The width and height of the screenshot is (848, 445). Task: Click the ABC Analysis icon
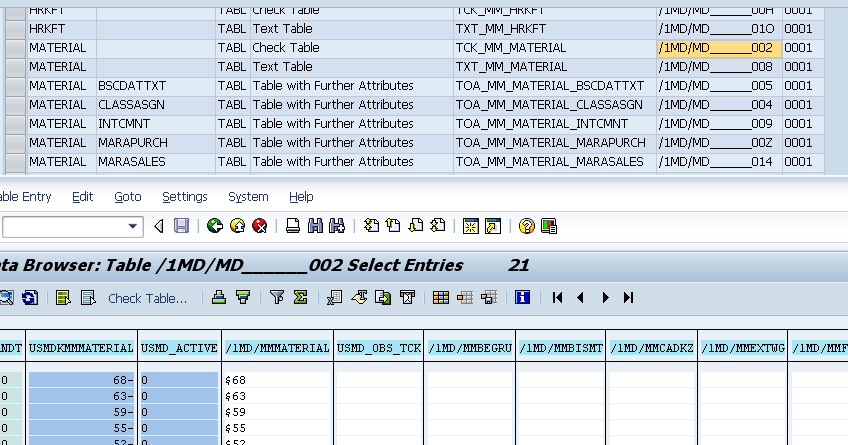tap(407, 297)
